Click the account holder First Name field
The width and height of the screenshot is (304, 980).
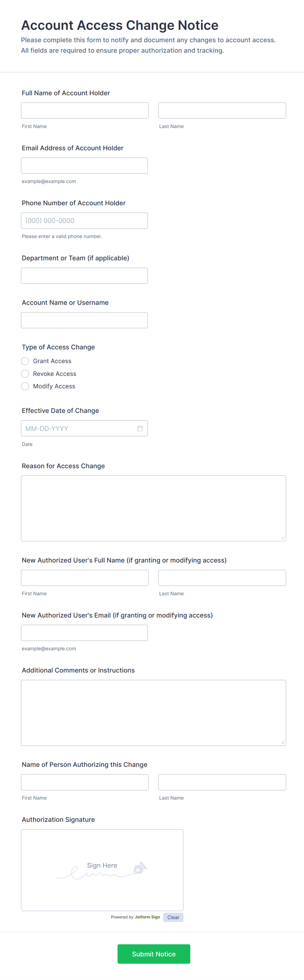pyautogui.click(x=84, y=110)
